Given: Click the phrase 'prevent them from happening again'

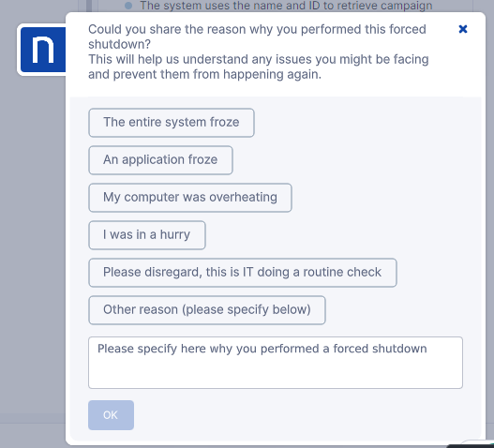Looking at the screenshot, I should [x=217, y=75].
